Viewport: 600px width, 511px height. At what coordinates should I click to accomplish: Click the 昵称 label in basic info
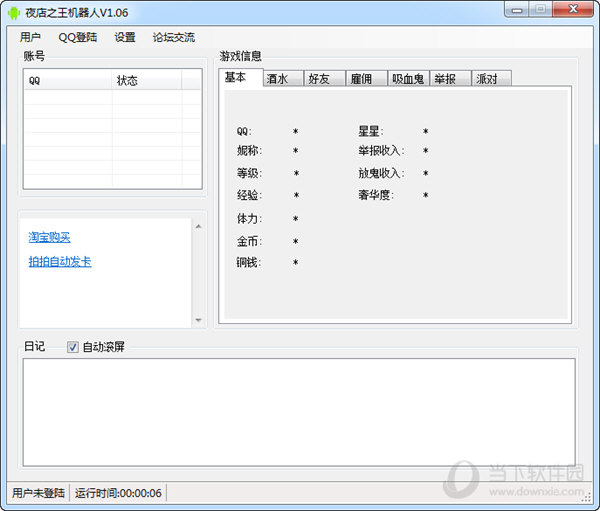249,150
